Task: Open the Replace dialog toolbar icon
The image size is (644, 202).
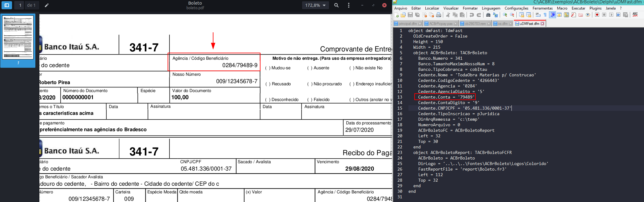Action: coord(495,15)
